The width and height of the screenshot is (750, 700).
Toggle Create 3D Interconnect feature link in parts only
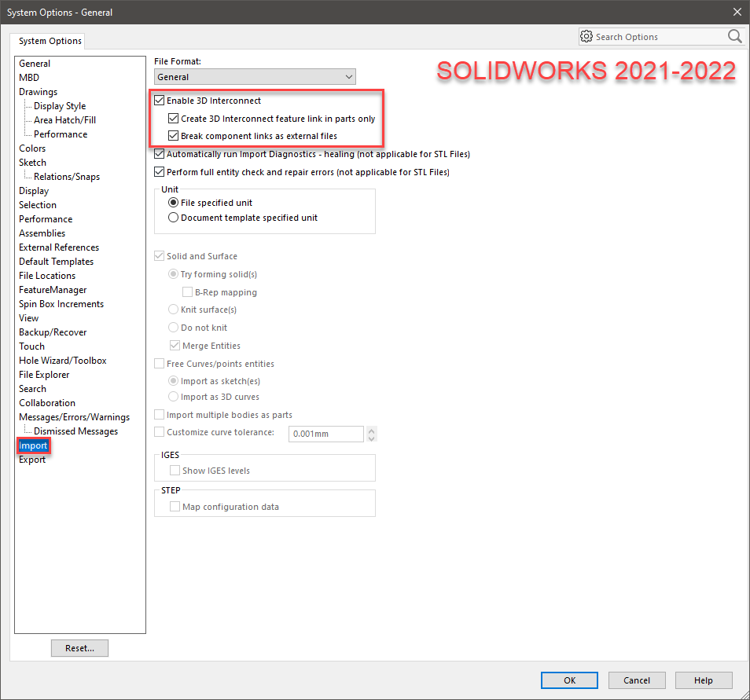pyautogui.click(x=174, y=118)
